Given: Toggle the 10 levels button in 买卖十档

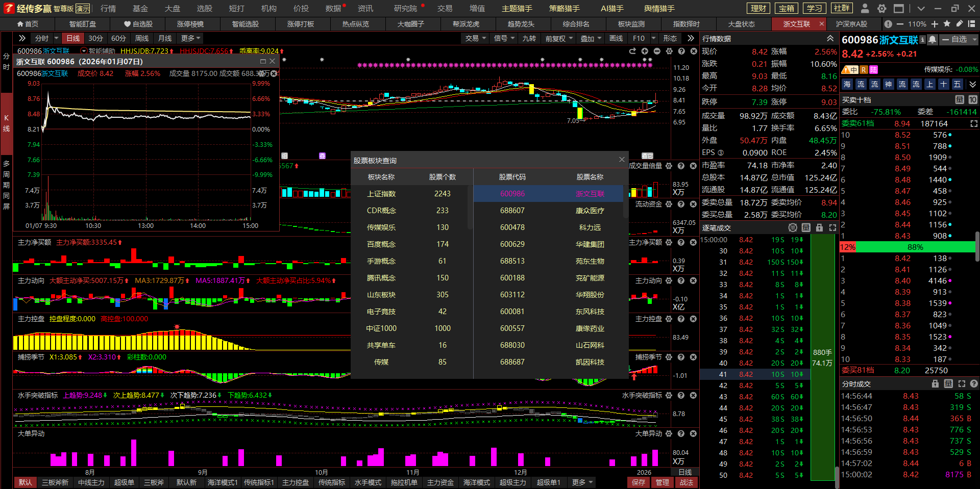Looking at the screenshot, I should tap(972, 100).
